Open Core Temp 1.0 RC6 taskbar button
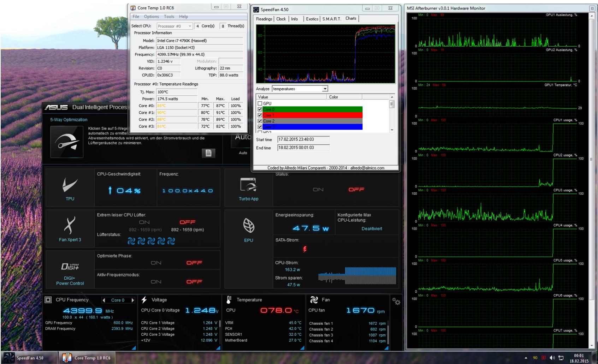This screenshot has width=598, height=364. (87, 358)
